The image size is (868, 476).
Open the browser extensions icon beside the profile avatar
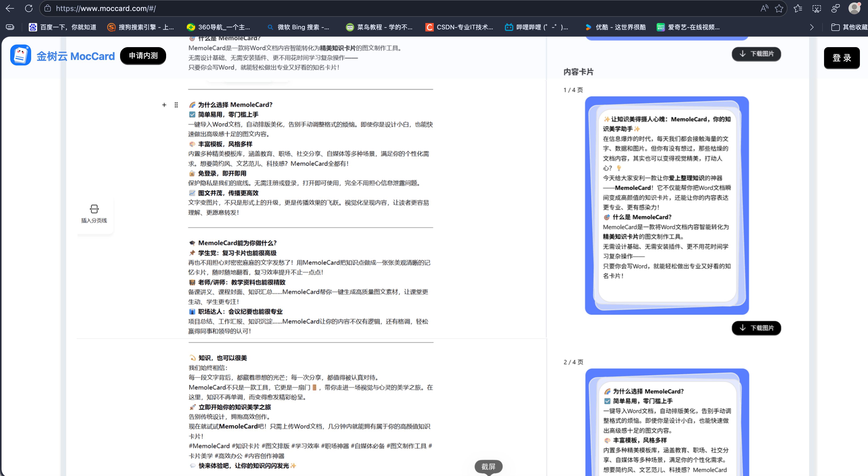[835, 8]
